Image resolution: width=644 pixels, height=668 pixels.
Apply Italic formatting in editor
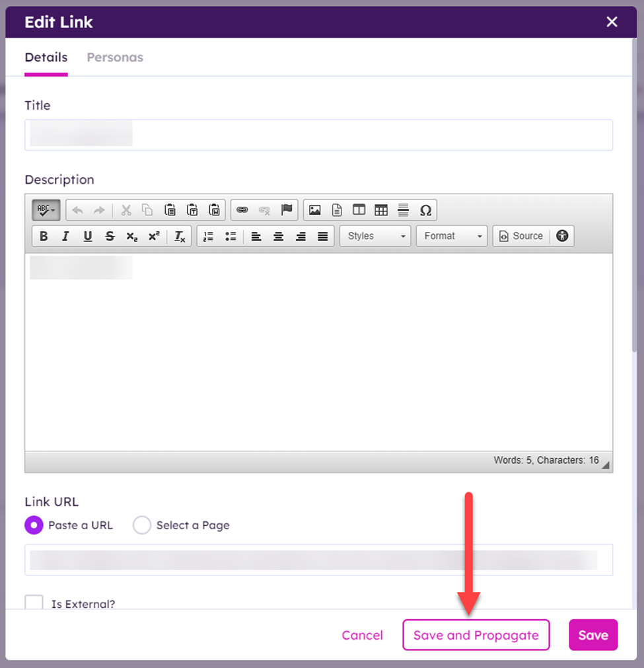65,237
